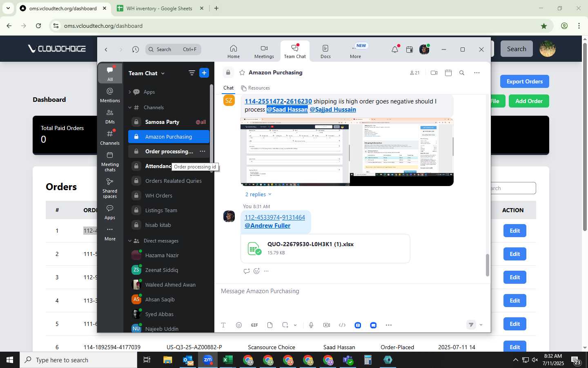Open Shared spaces in sidebar
588x368 pixels.
[x=110, y=188]
